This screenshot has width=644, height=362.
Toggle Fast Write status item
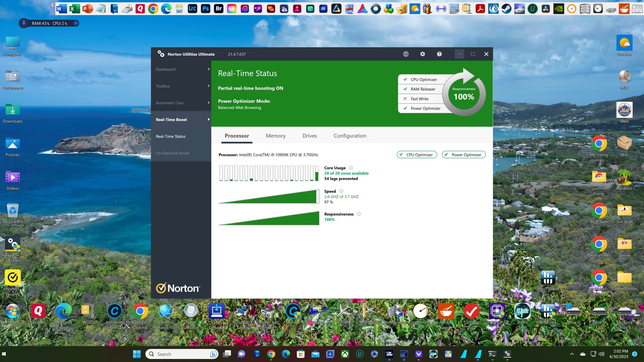[x=419, y=99]
